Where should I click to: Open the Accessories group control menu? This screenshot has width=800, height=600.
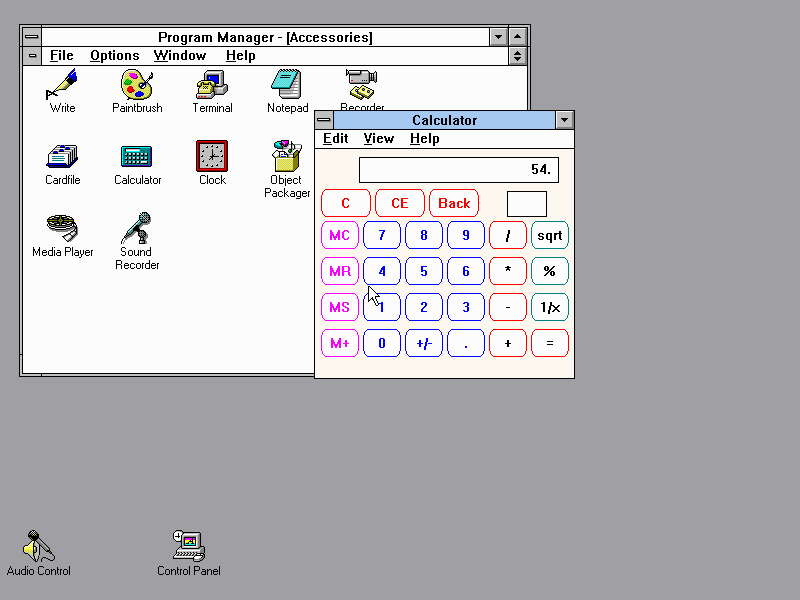32,56
